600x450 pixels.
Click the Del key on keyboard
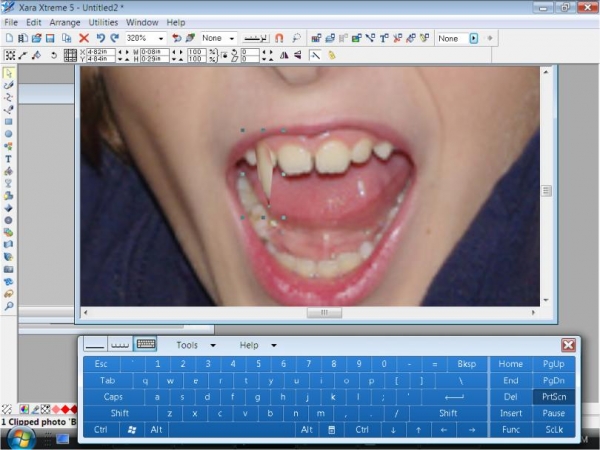click(510, 397)
